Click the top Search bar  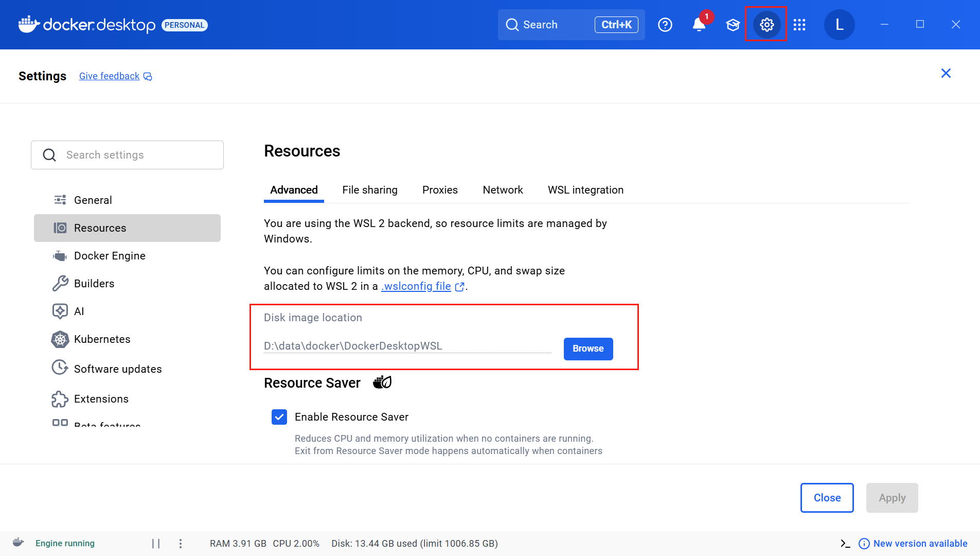click(571, 25)
